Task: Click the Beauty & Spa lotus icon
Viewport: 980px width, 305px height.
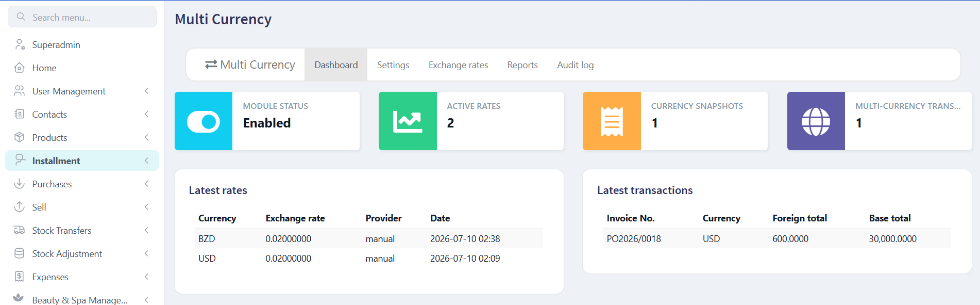Action: (x=19, y=298)
